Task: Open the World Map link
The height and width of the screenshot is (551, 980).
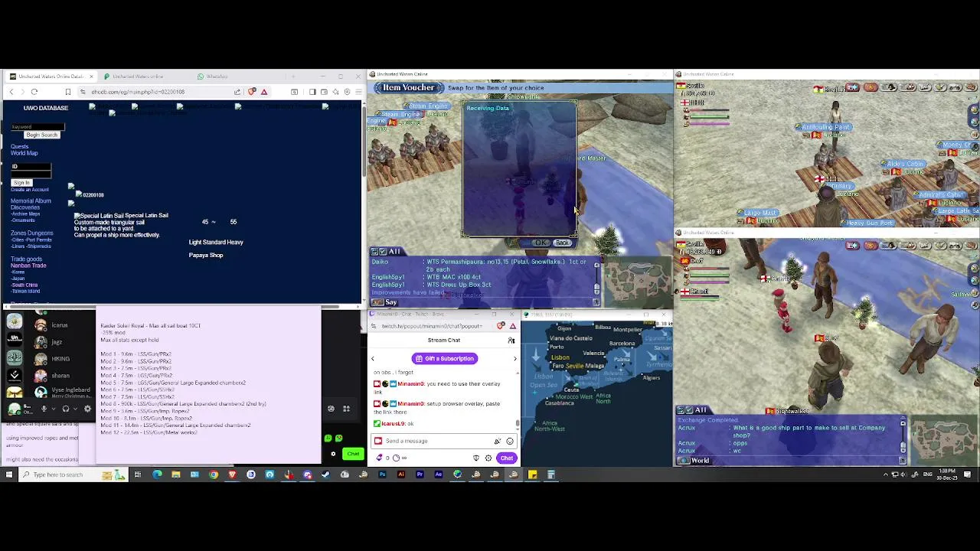Action: [x=24, y=153]
